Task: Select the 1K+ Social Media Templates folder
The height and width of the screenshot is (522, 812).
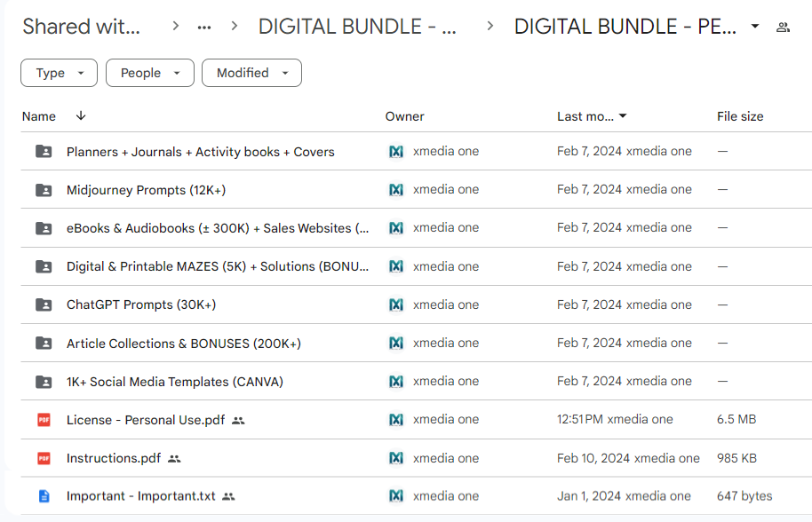Action: (174, 382)
